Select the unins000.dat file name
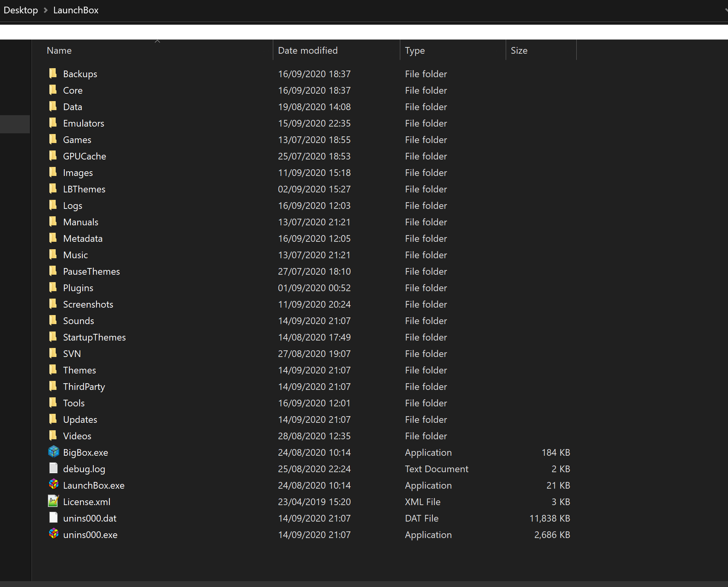This screenshot has width=728, height=587. 90,518
